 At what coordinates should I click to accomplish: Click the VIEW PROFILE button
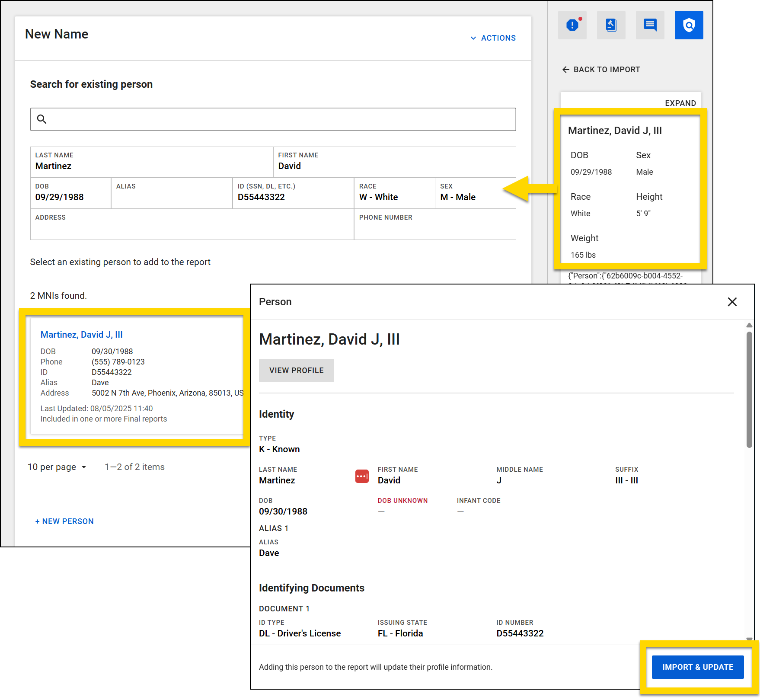(x=296, y=370)
